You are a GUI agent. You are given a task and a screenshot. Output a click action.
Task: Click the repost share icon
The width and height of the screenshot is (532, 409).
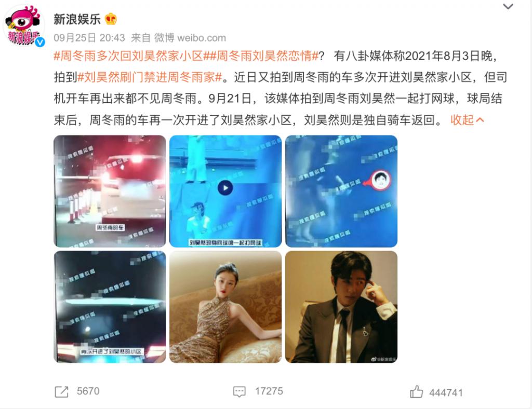pos(61,392)
